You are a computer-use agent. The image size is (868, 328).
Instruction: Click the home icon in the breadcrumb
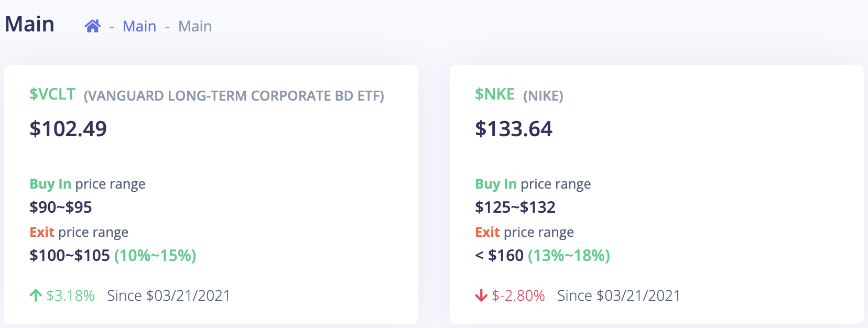pyautogui.click(x=92, y=26)
